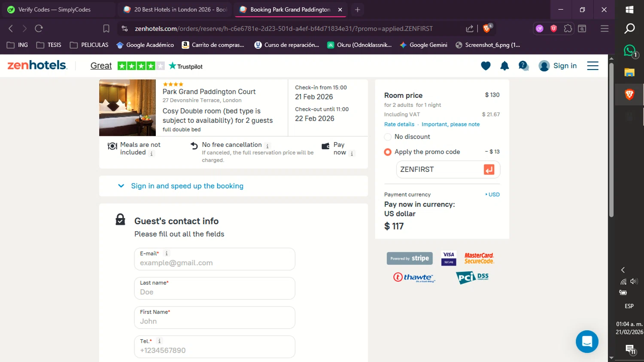This screenshot has height=362, width=644.
Task: Open help question chat icon in header
Action: pos(523,66)
